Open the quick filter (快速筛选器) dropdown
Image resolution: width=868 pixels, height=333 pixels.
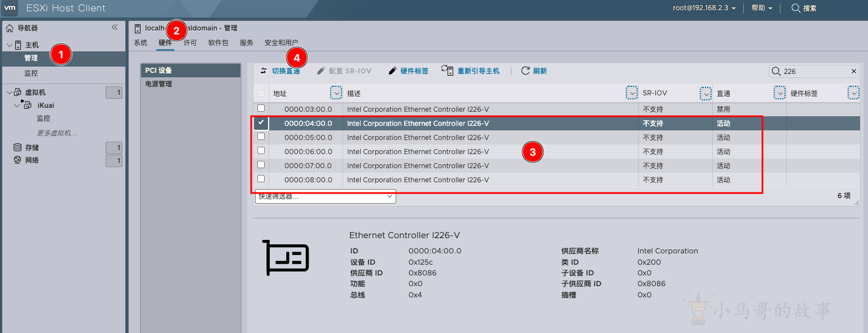click(x=326, y=196)
